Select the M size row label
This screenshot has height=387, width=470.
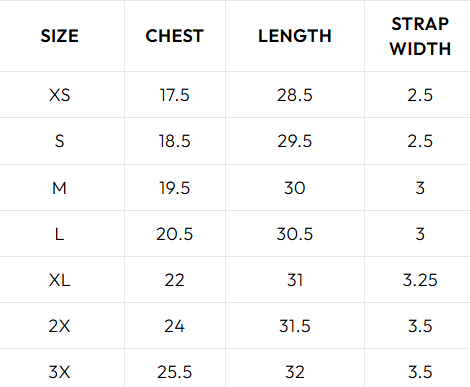tap(60, 188)
